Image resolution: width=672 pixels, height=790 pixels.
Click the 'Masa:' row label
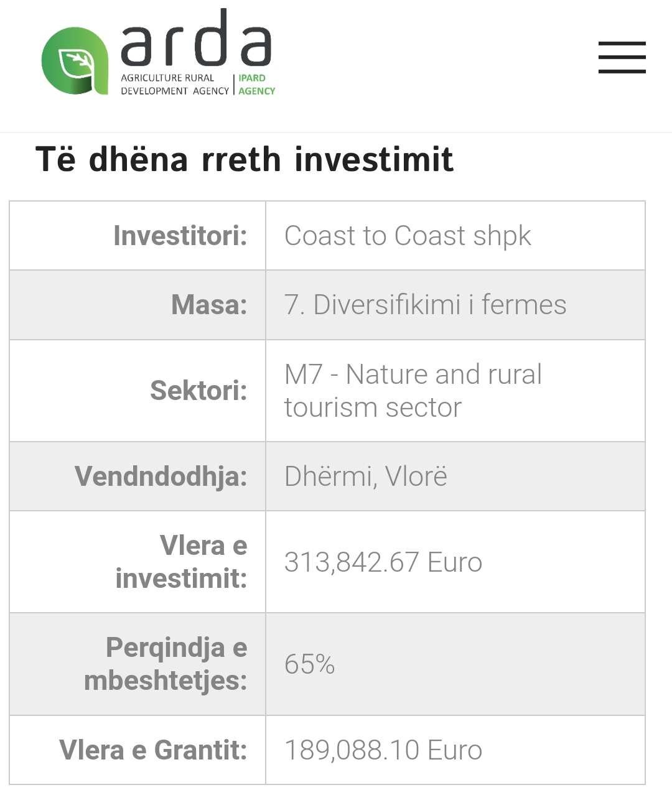209,305
